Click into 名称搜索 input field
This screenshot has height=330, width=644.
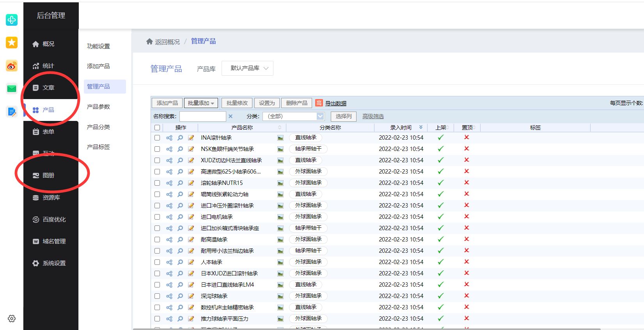[x=202, y=116]
